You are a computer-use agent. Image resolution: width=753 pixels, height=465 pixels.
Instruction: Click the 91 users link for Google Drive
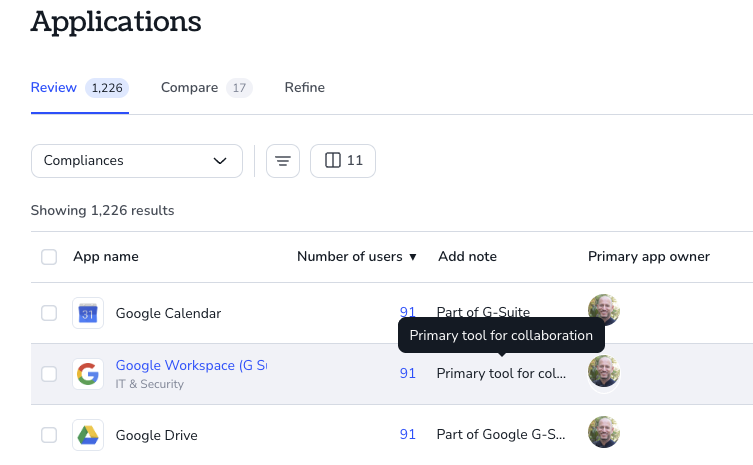[408, 434]
